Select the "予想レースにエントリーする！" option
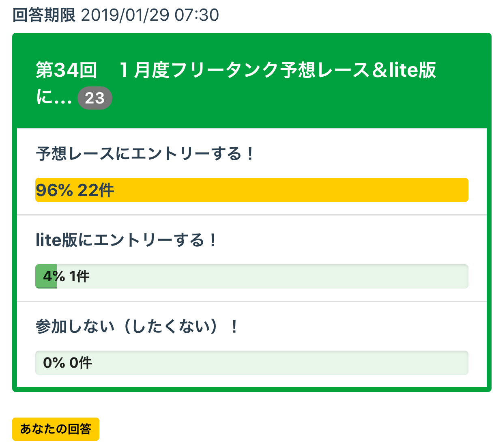This screenshot has width=494, height=448. tap(145, 154)
